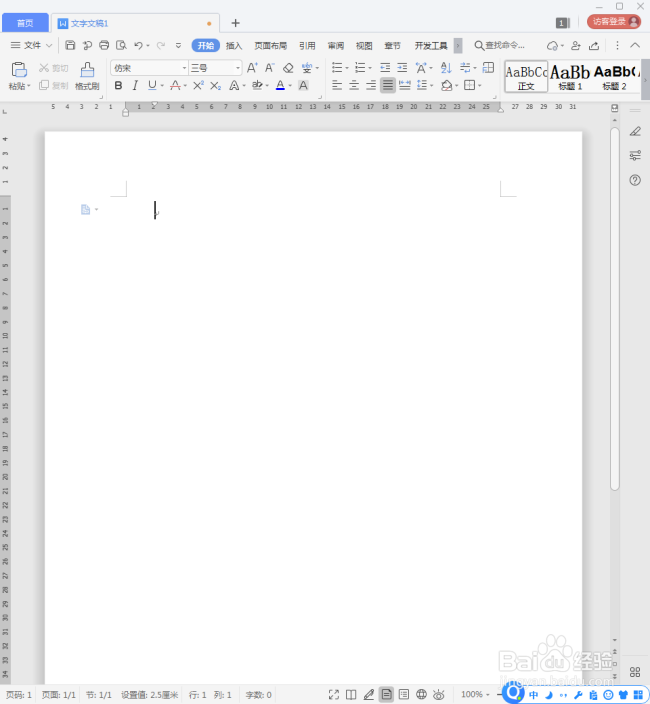The image size is (650, 704).
Task: Apply 正文 style
Action: pos(526,77)
